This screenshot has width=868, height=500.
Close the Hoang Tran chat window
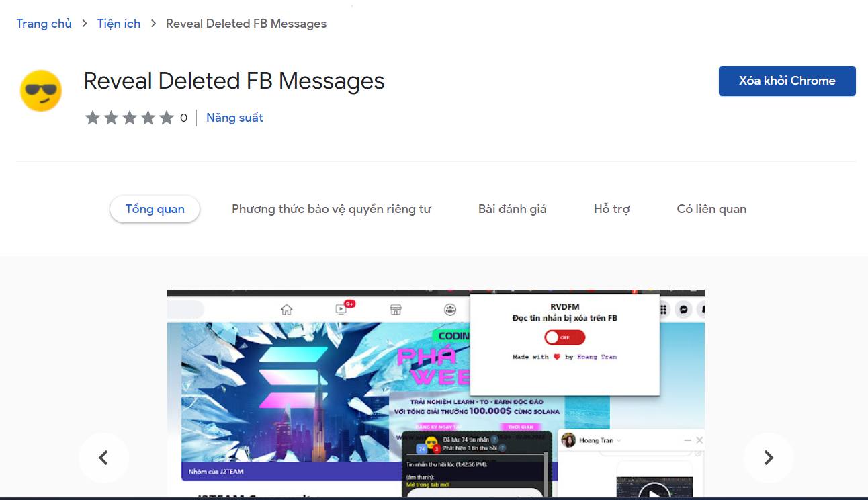[699, 440]
